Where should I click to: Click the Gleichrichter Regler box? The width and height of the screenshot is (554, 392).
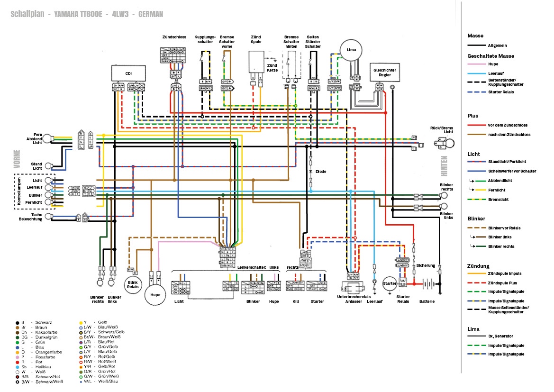[x=384, y=73]
